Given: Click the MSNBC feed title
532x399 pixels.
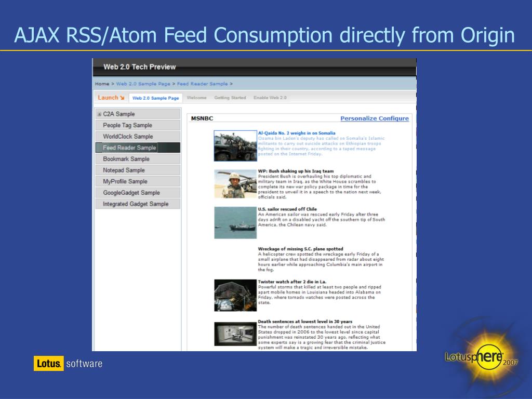Looking at the screenshot, I should click(202, 118).
